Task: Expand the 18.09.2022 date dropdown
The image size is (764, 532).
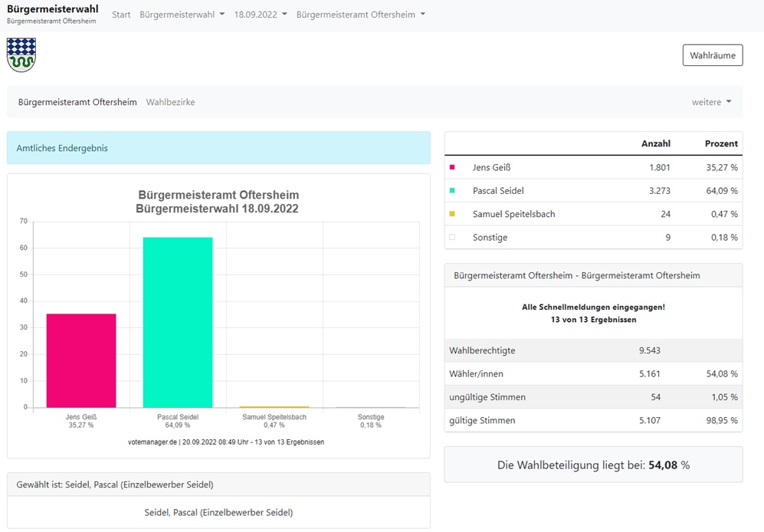Action: [261, 15]
